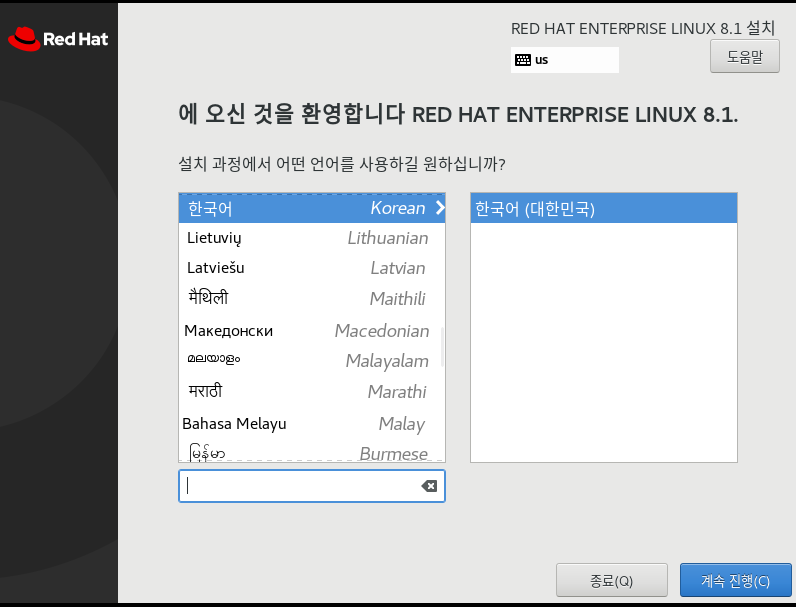
Task: Select Burmese language row
Action: [x=312, y=451]
